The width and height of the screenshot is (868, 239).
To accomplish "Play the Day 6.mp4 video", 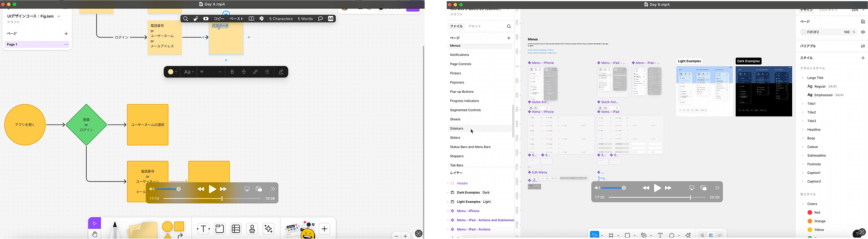I will [x=657, y=188].
